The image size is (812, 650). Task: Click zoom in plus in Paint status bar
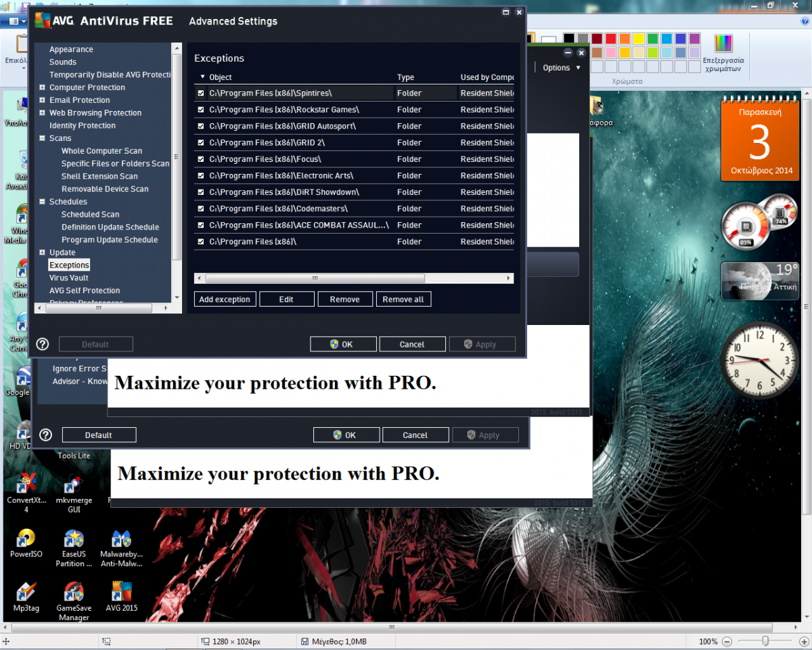(x=804, y=641)
